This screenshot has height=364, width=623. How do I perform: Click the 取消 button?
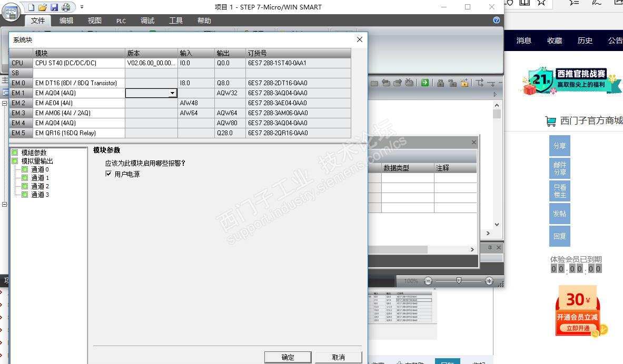[x=338, y=357]
